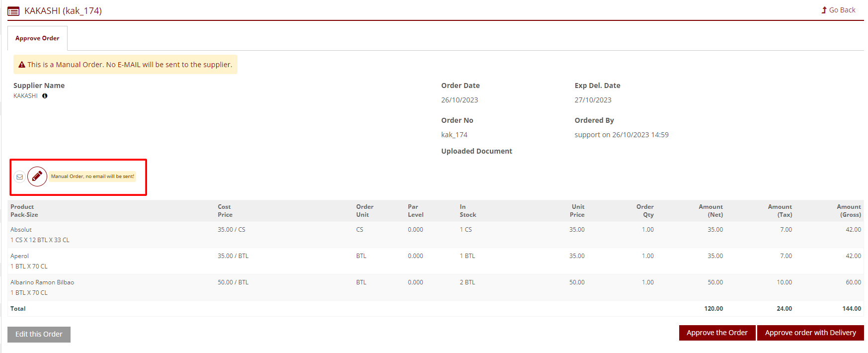Select the Aperol product name
Screen dimensions: 868x353
(20, 256)
